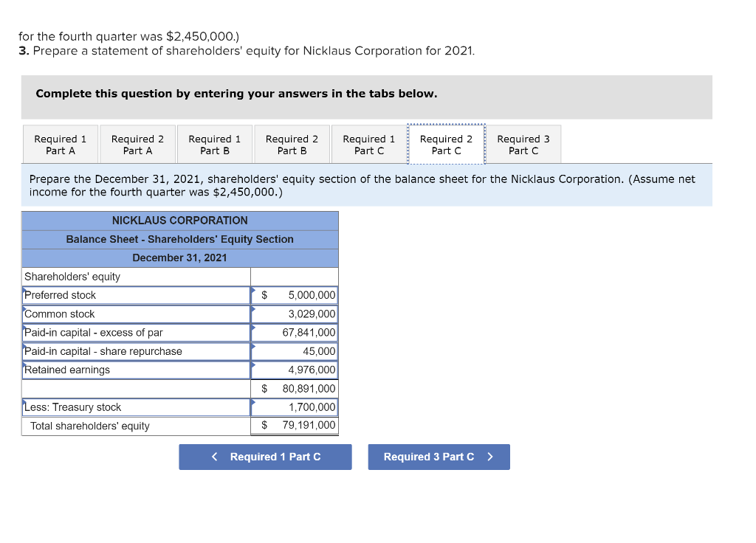Click the Balance Sheet - Shareholders' Equity Section title
Screen dimensions: 756x543
click(180, 240)
